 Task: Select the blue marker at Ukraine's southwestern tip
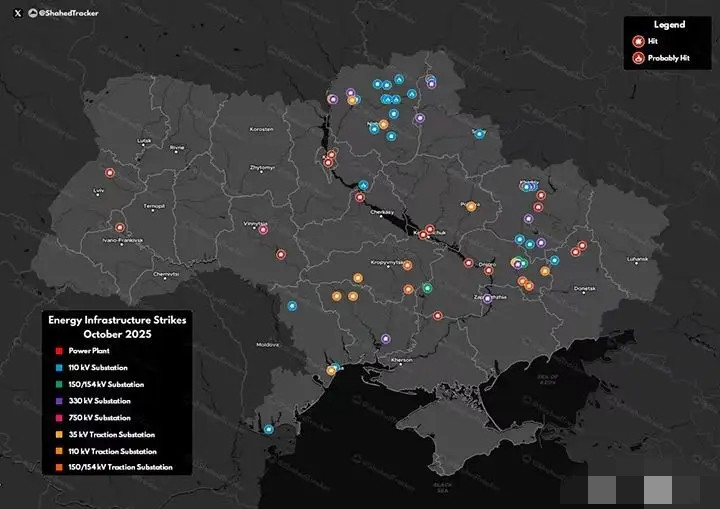point(269,430)
